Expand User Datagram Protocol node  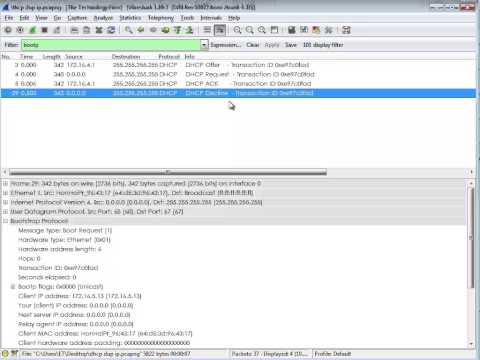[x=5, y=211]
